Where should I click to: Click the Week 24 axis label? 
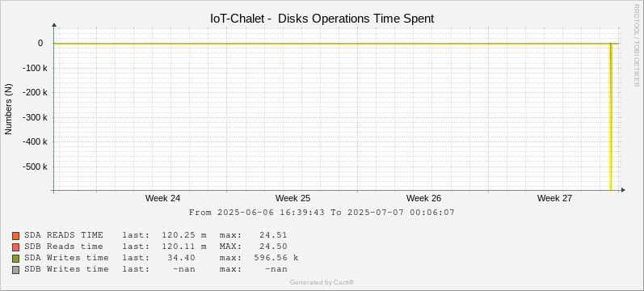[162, 199]
